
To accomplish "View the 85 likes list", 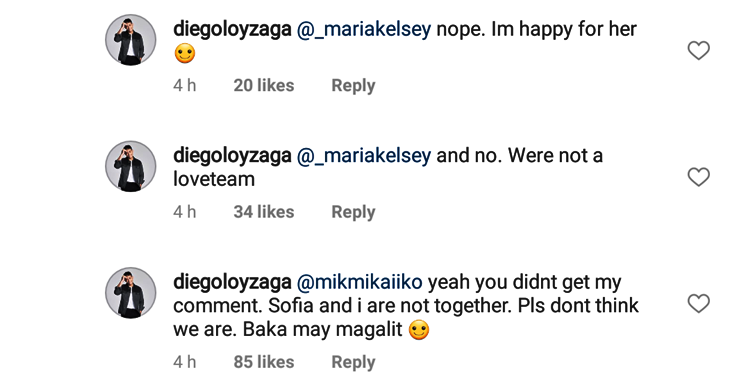I will [264, 362].
